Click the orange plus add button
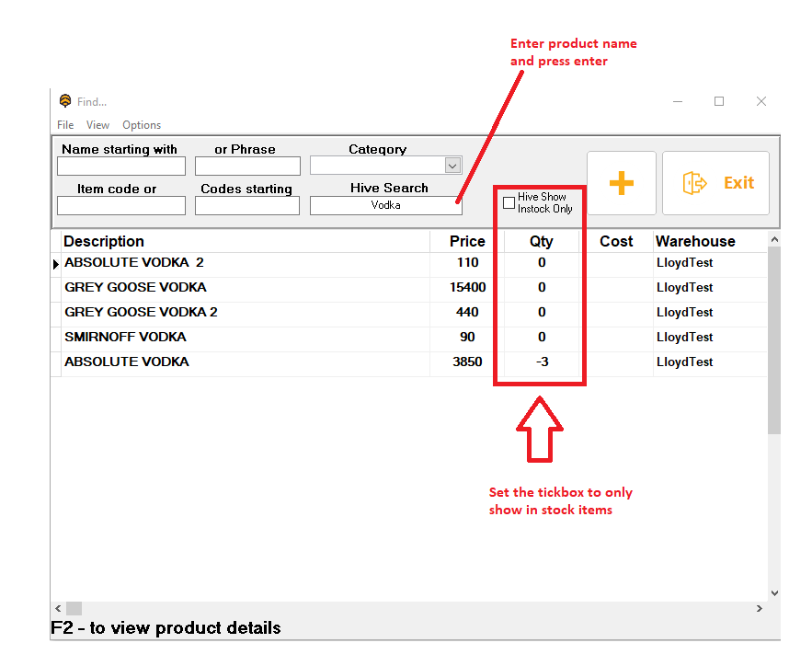Image resolution: width=812 pixels, height=666 pixels. [x=622, y=183]
